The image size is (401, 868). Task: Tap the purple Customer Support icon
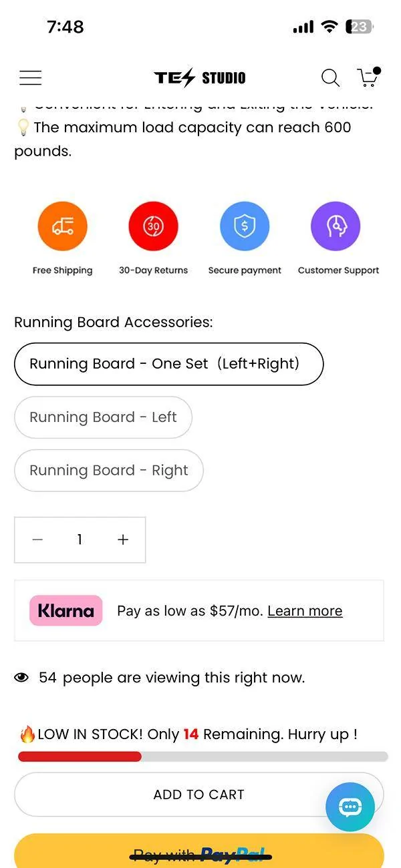coord(336,227)
